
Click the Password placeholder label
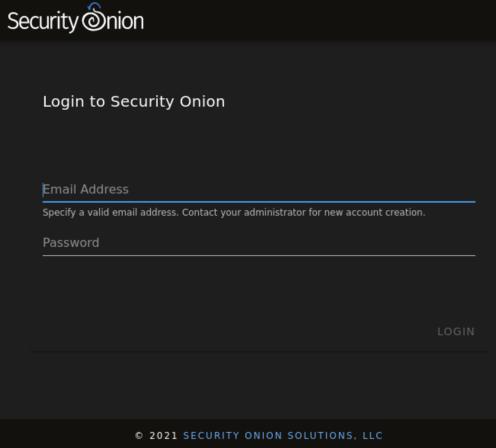point(71,243)
